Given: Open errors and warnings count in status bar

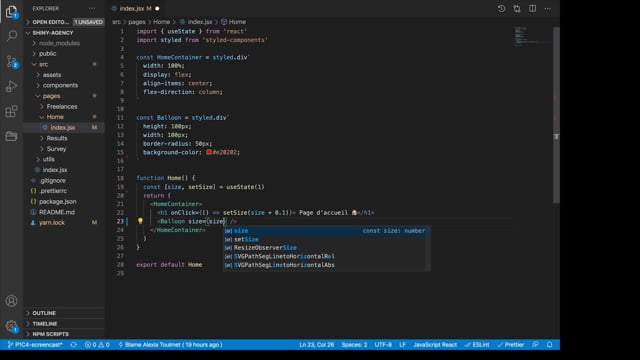Looking at the screenshot, I should click(x=97, y=345).
